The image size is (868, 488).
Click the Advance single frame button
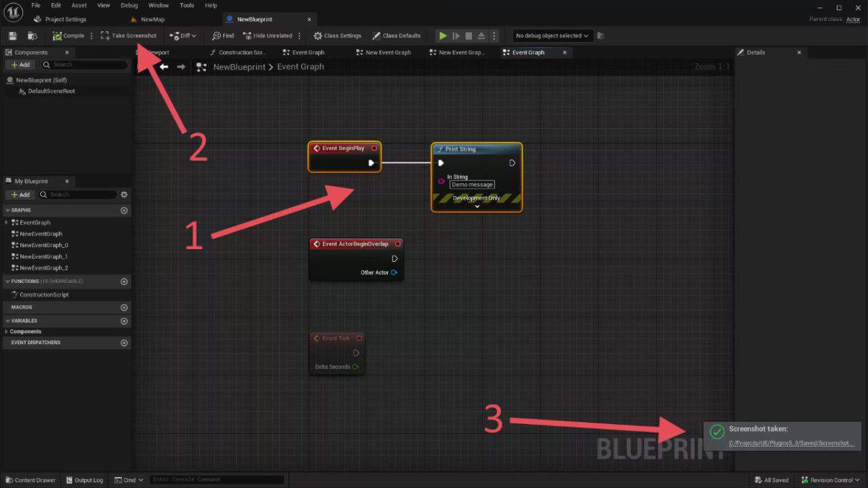[456, 36]
